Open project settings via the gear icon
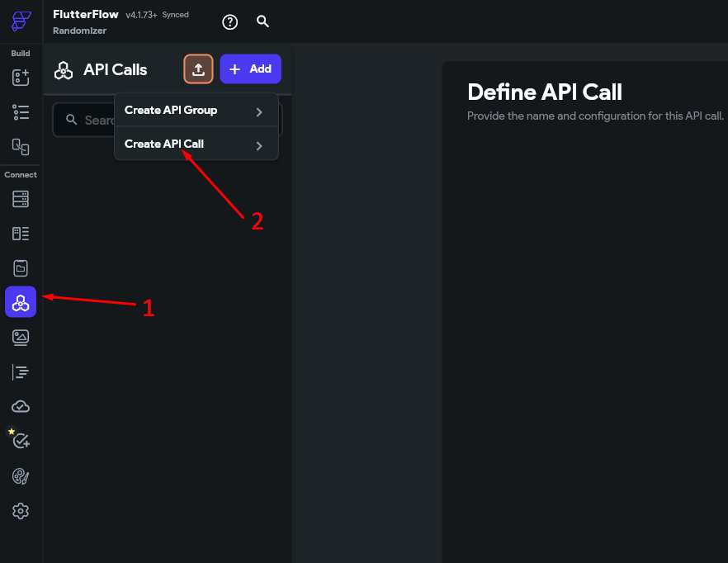 [x=20, y=511]
